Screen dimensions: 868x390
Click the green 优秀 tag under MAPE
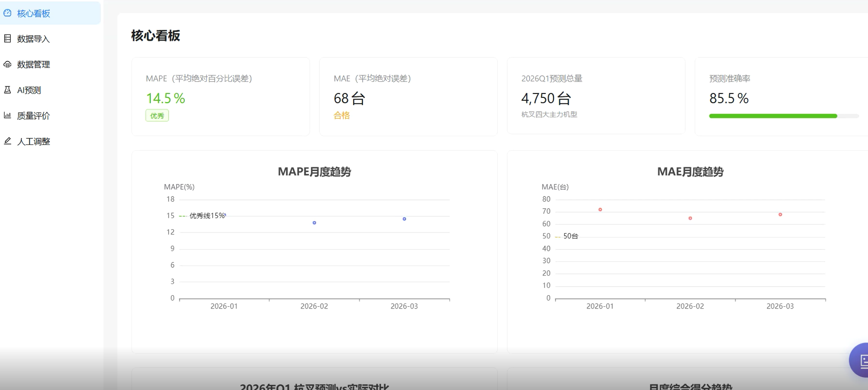(x=157, y=115)
